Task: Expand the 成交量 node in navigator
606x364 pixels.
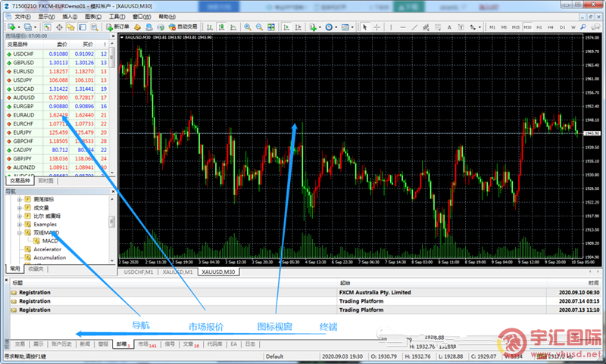Action: click(18, 207)
